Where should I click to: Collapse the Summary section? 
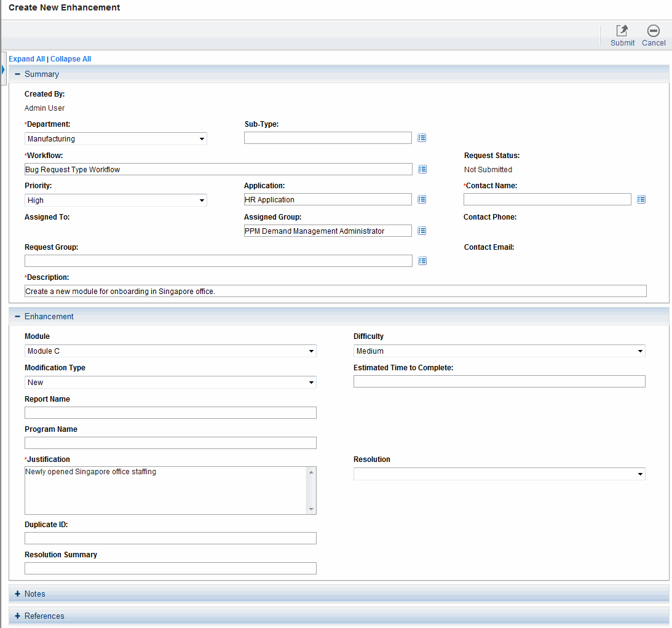point(18,74)
